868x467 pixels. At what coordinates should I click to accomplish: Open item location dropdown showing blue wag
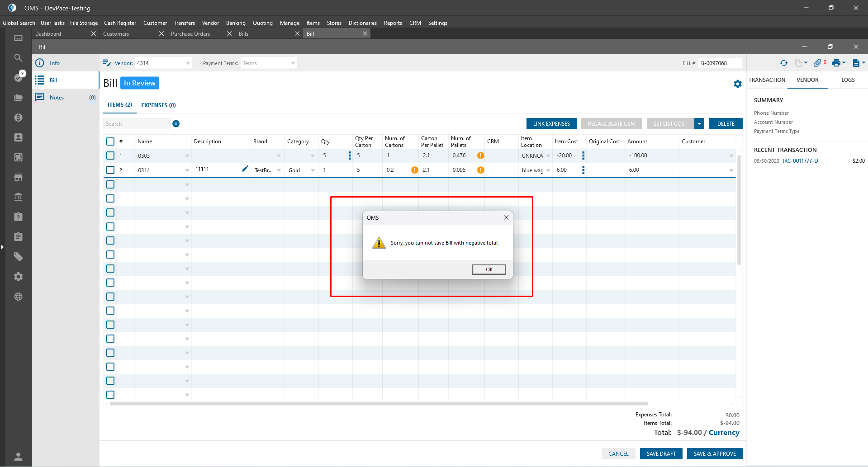coord(548,170)
